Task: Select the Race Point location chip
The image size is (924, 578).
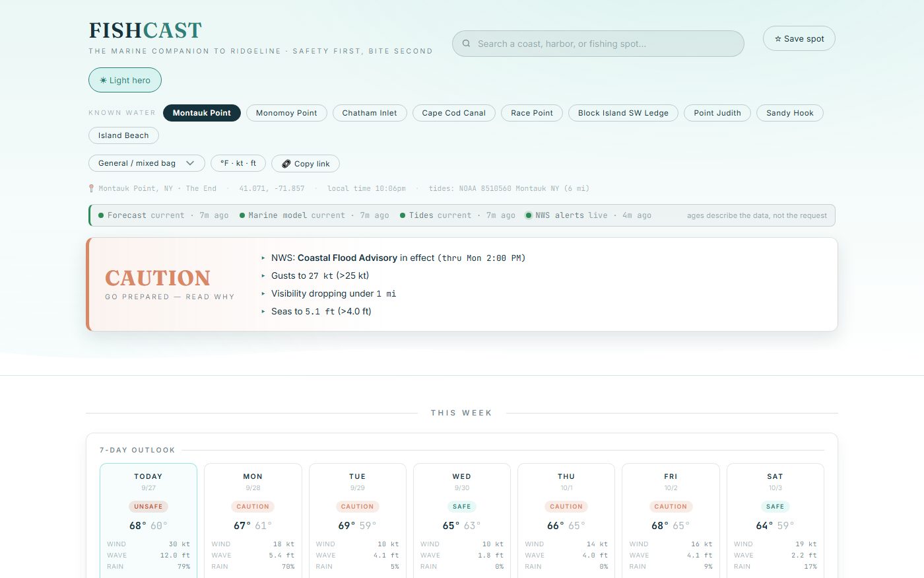Action: click(x=532, y=113)
